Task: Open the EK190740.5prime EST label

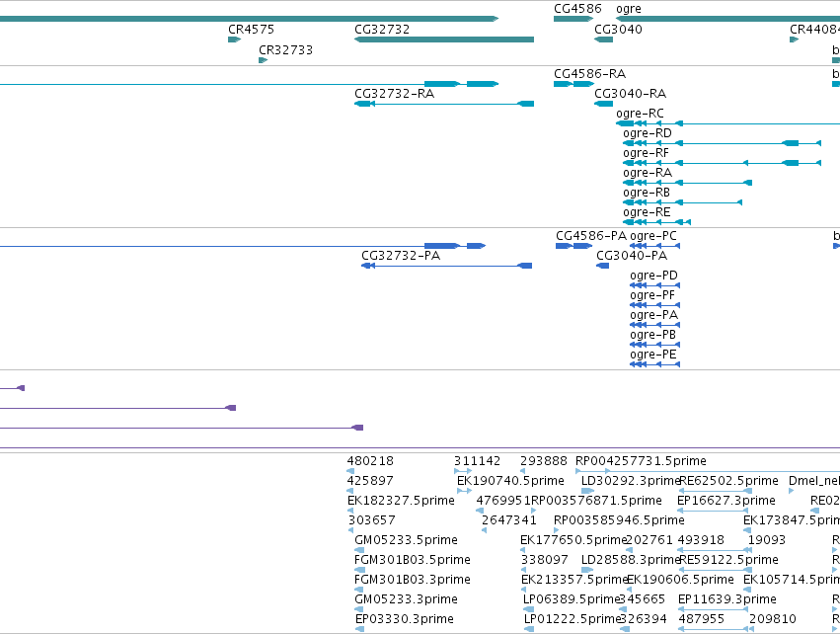Action: pyautogui.click(x=510, y=481)
